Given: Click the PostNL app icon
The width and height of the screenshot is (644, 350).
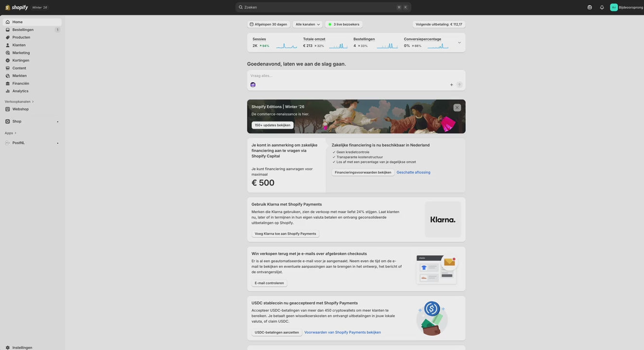Looking at the screenshot, I should (8, 143).
